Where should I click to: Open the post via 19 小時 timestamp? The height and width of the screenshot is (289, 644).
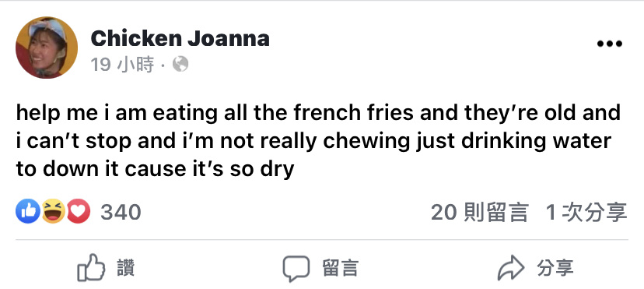pyautogui.click(x=122, y=65)
